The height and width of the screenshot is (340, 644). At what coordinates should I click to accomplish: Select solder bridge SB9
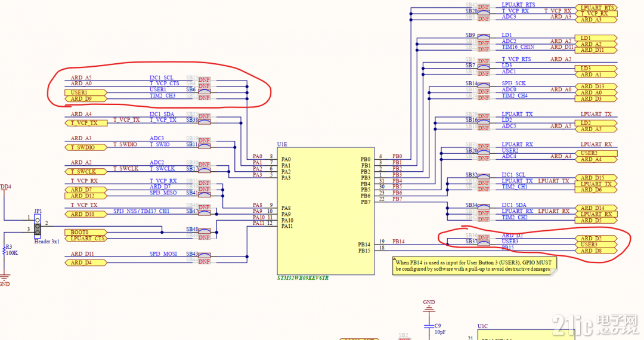pyautogui.click(x=484, y=38)
